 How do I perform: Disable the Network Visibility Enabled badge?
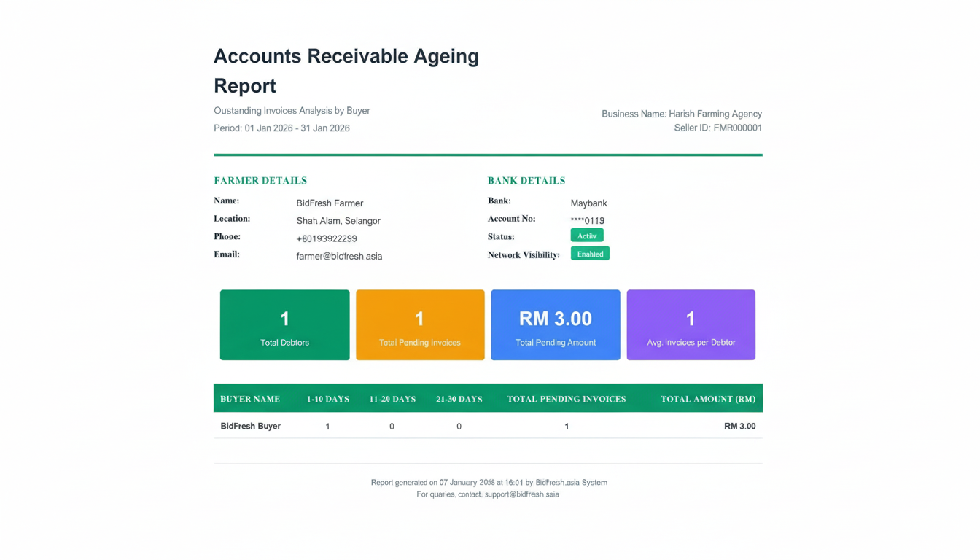point(590,253)
